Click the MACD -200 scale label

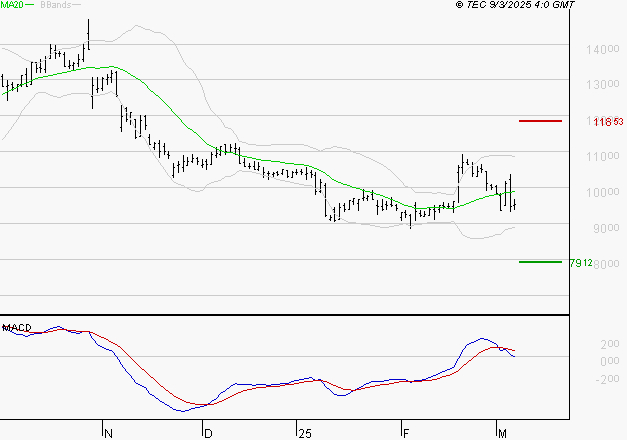[x=607, y=378]
